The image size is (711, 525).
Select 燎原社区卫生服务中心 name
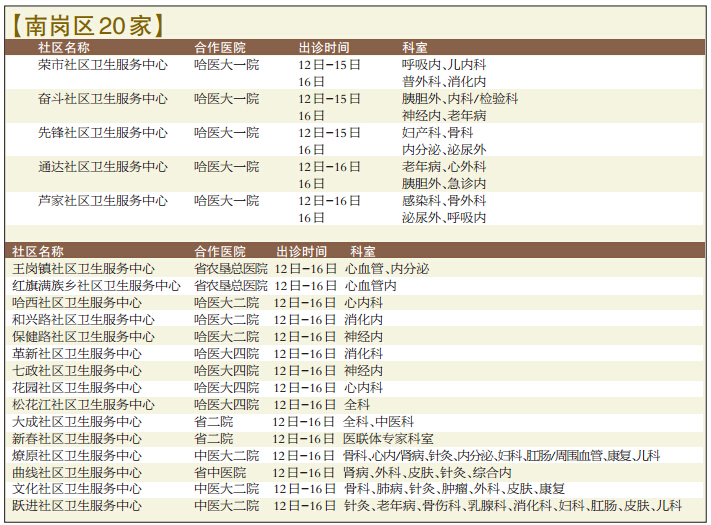pos(77,456)
